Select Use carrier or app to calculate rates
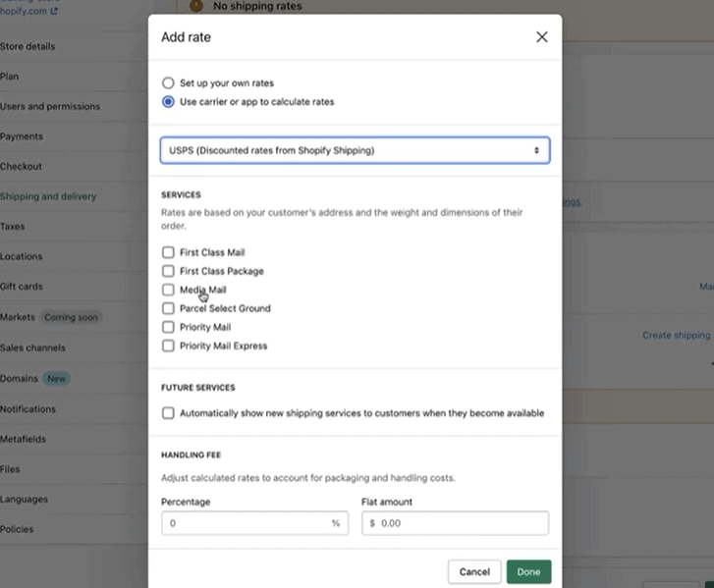The image size is (714, 588). 168,101
